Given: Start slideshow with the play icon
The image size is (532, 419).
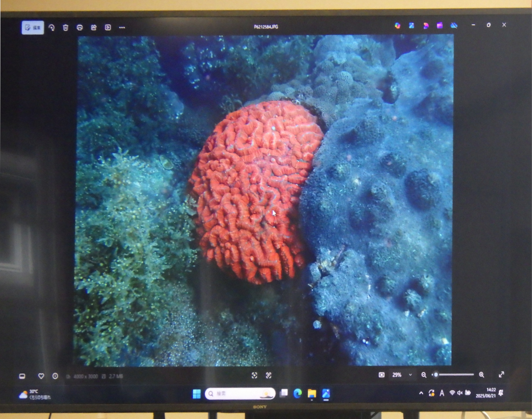Looking at the screenshot, I should 108,27.
